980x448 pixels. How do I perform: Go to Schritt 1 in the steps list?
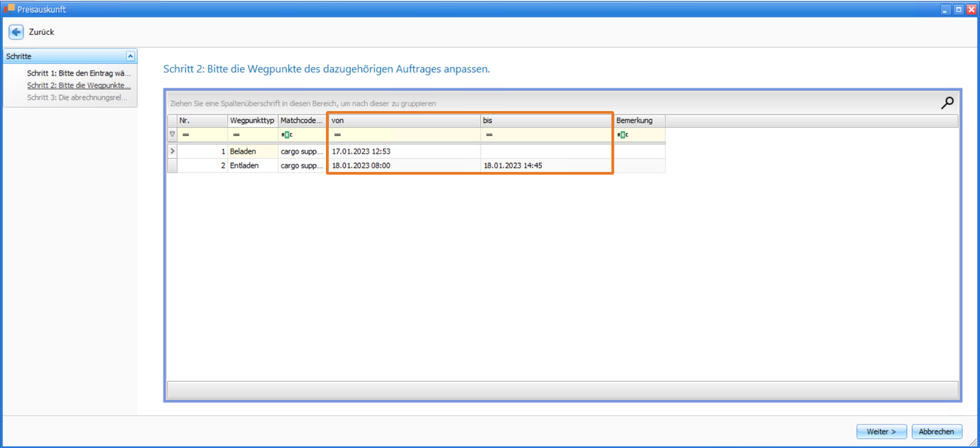78,74
